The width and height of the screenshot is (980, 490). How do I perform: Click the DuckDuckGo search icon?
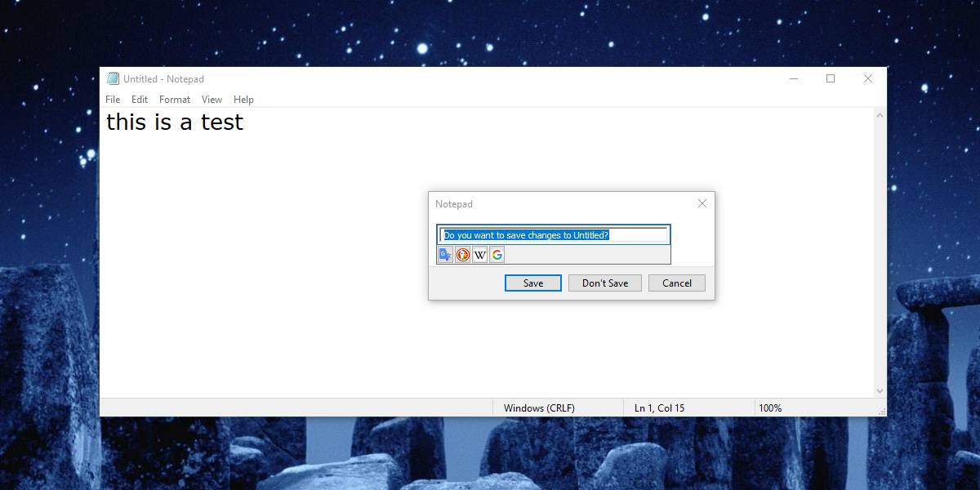click(x=462, y=255)
